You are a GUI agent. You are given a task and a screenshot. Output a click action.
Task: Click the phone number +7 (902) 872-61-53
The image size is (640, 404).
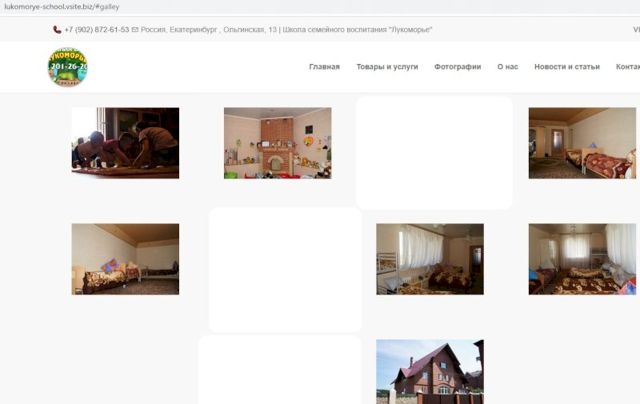(x=96, y=30)
